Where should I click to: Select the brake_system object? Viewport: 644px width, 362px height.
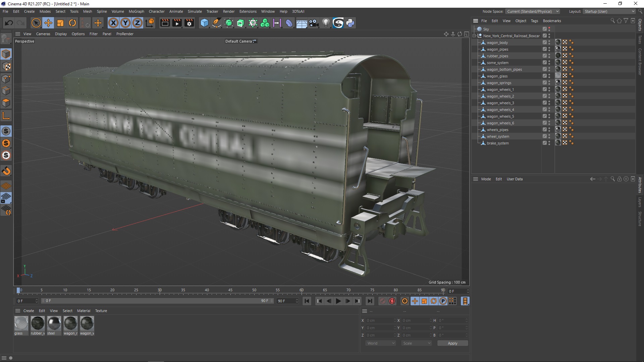coord(498,143)
